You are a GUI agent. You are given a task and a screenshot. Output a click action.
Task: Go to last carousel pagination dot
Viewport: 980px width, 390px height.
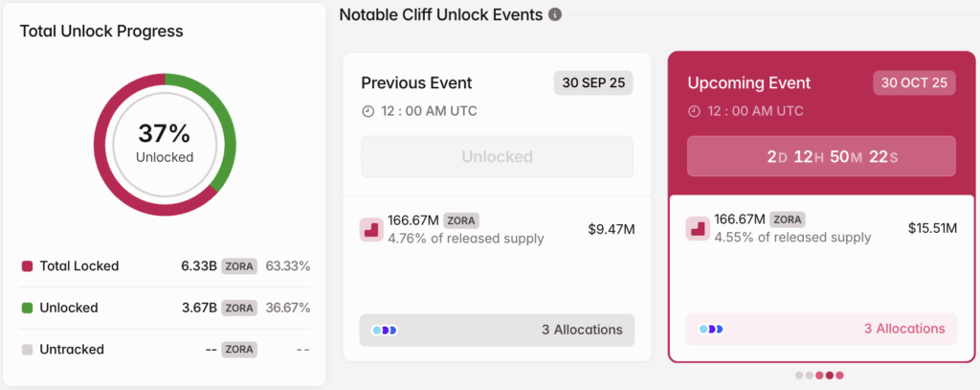click(840, 376)
